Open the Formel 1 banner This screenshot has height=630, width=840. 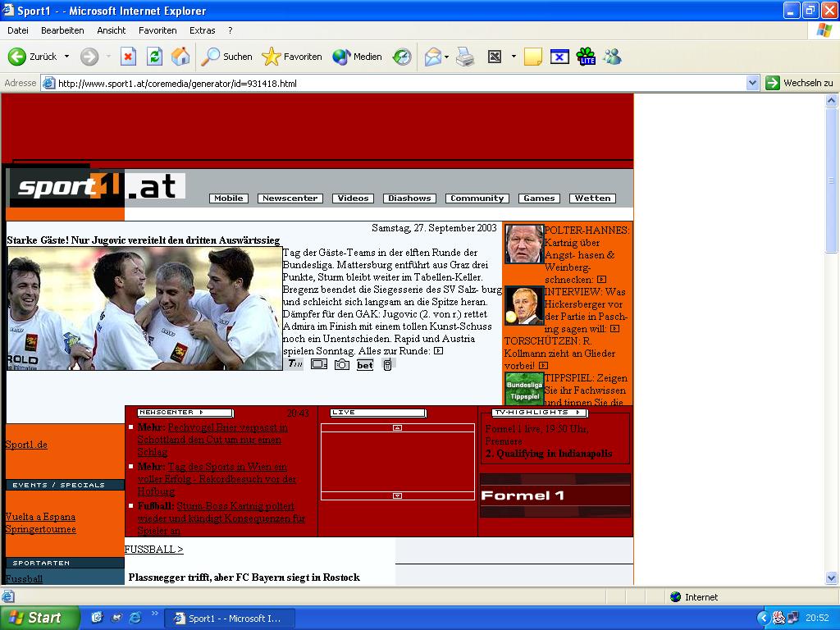point(555,495)
